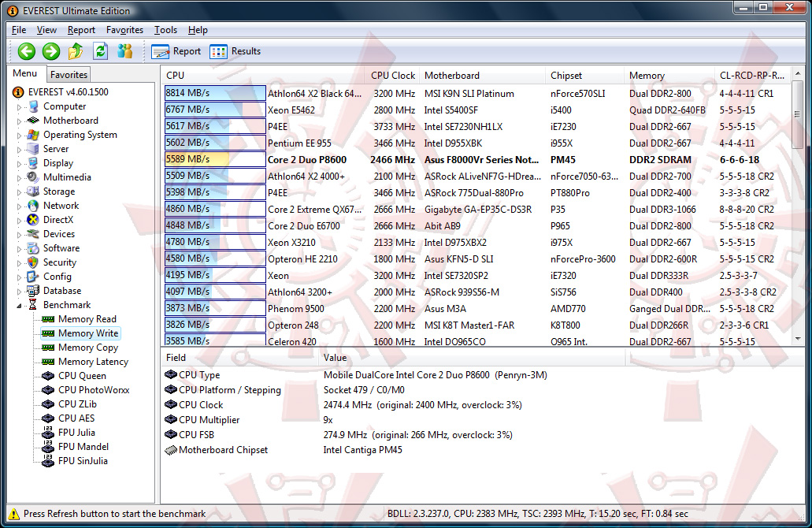
Task: Open the CPU PhotoWorxx benchmark
Action: pos(94,389)
